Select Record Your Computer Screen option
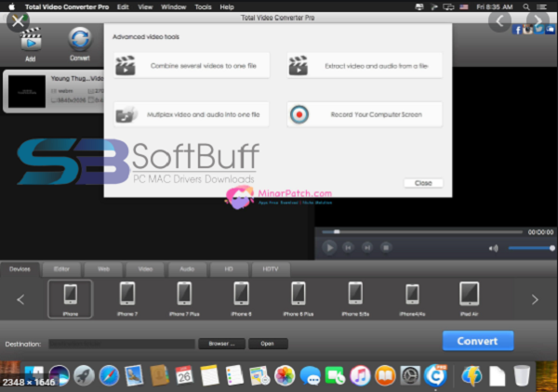 pyautogui.click(x=365, y=114)
